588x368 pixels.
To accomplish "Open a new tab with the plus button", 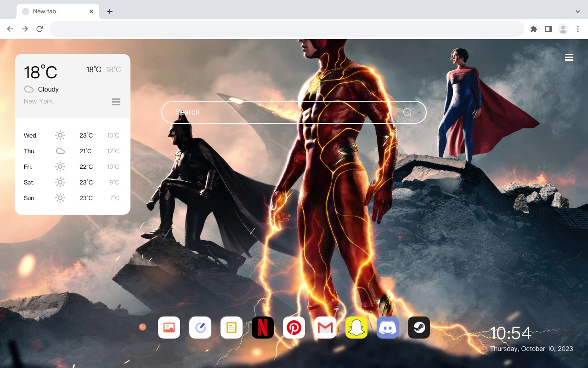I will (x=109, y=11).
